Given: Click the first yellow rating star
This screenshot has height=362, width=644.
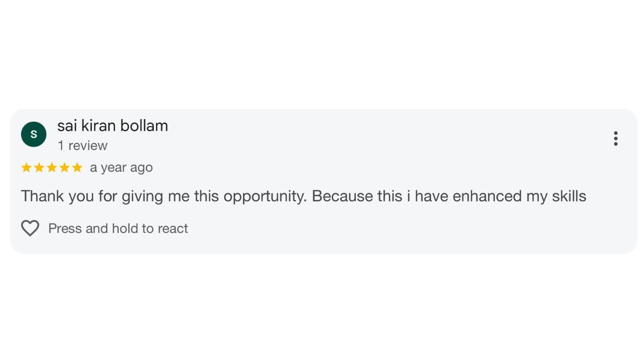Looking at the screenshot, I should point(26,168).
